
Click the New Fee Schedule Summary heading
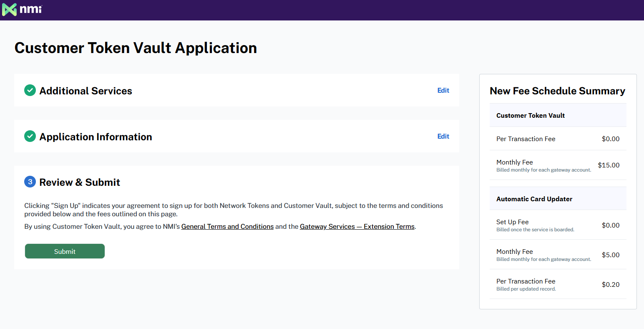click(557, 91)
